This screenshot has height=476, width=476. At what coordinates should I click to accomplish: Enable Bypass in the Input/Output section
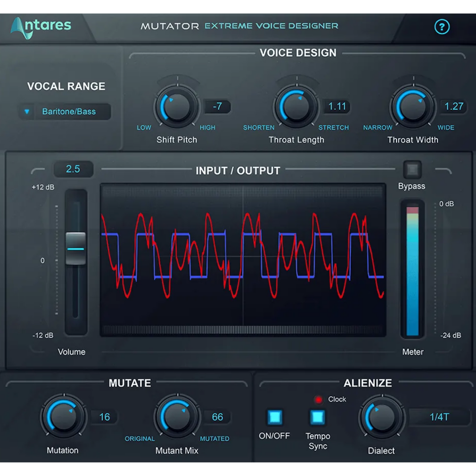tap(412, 169)
